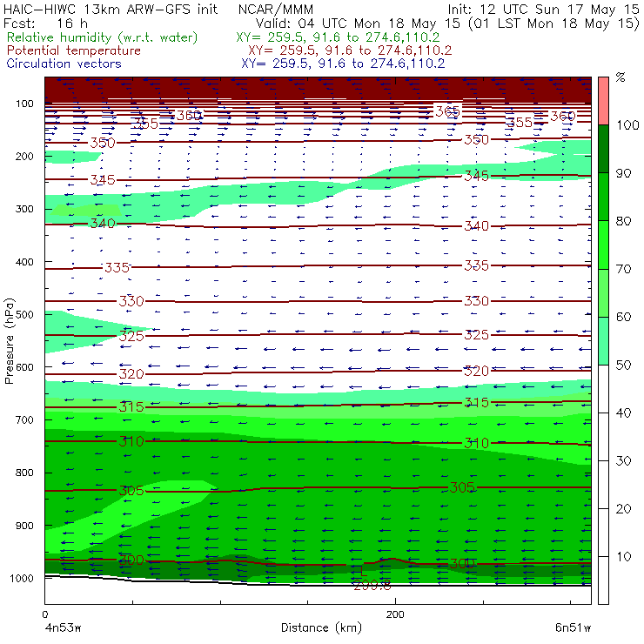Click the left-side '335' contour label
The width and height of the screenshot is (644, 644).
tap(117, 268)
